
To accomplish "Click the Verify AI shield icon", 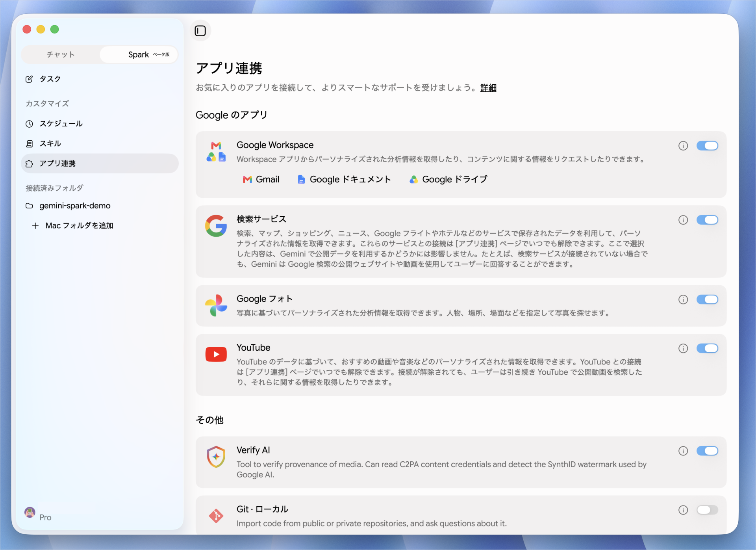I will pyautogui.click(x=216, y=457).
